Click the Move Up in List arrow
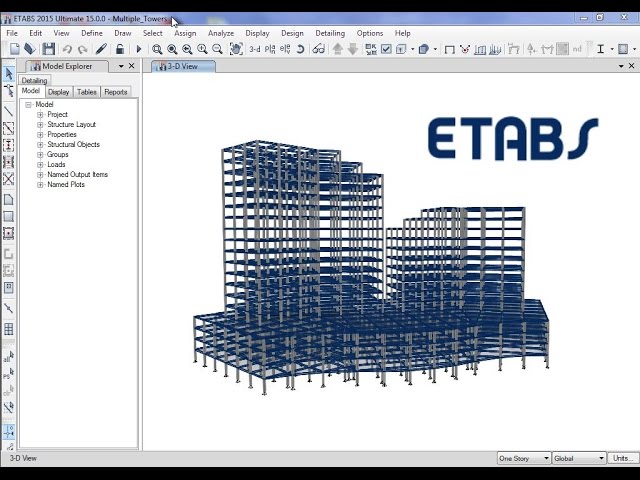640x480 pixels. tap(337, 49)
